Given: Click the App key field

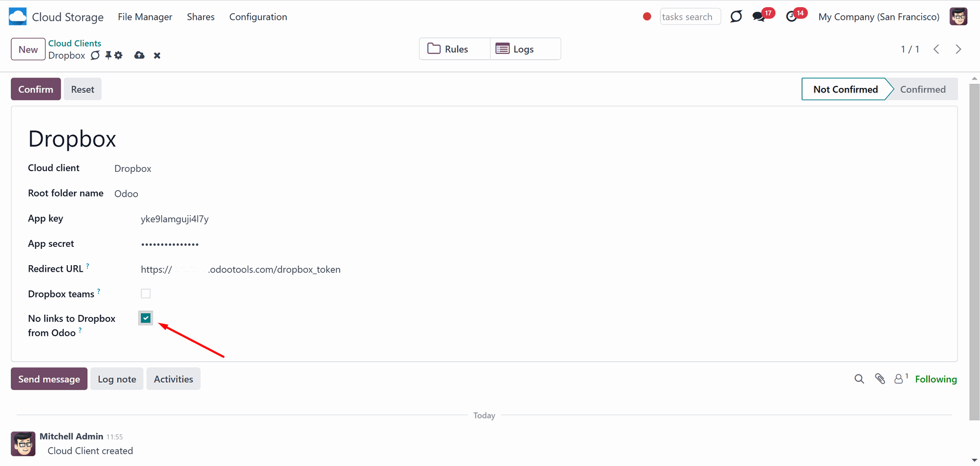Looking at the screenshot, I should (x=175, y=219).
